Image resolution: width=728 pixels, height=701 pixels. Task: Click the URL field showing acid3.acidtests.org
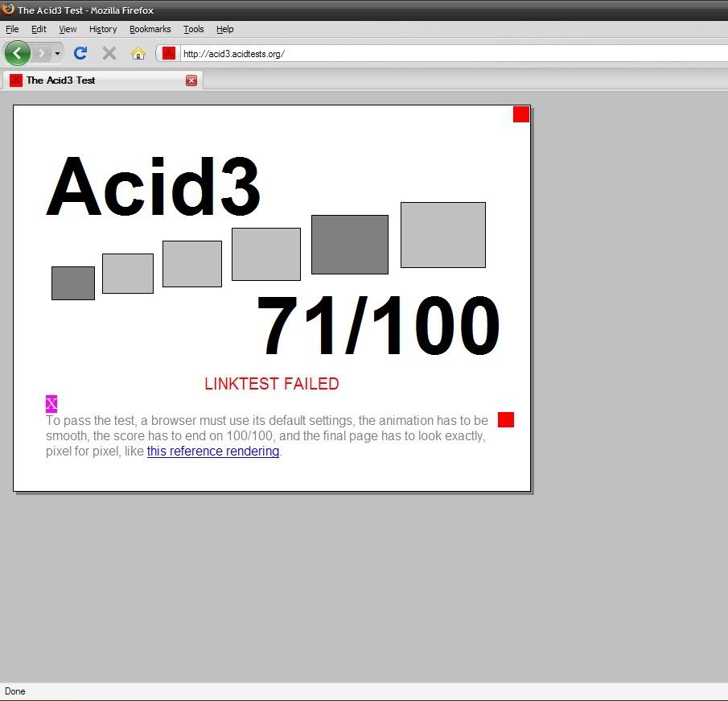click(453, 53)
